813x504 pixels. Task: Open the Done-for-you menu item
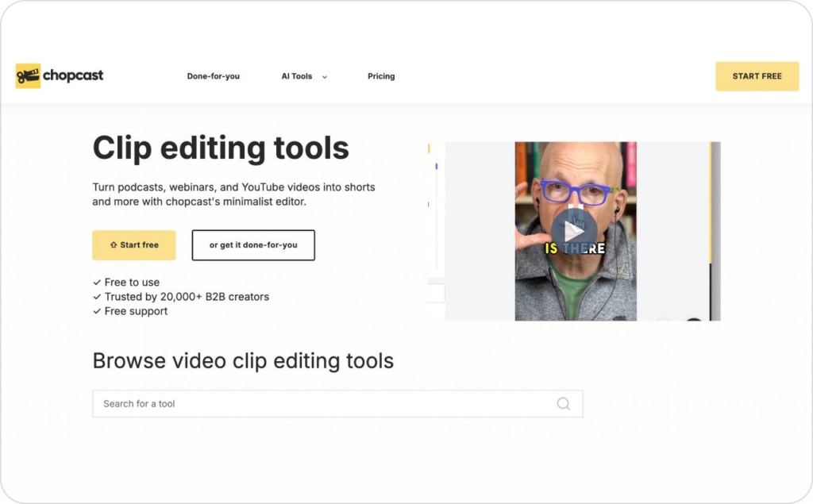213,76
